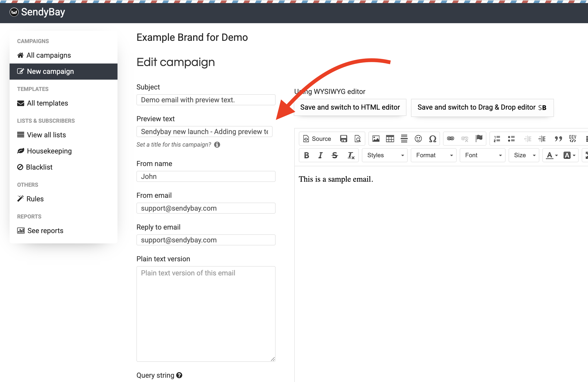588x382 pixels.
Task: Click Query string help icon
Action: (x=179, y=375)
